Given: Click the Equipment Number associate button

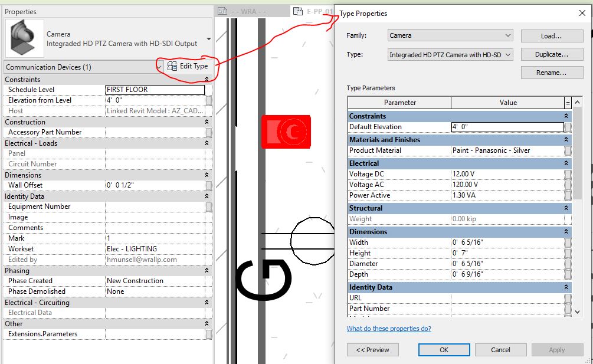Looking at the screenshot, I should (208, 206).
